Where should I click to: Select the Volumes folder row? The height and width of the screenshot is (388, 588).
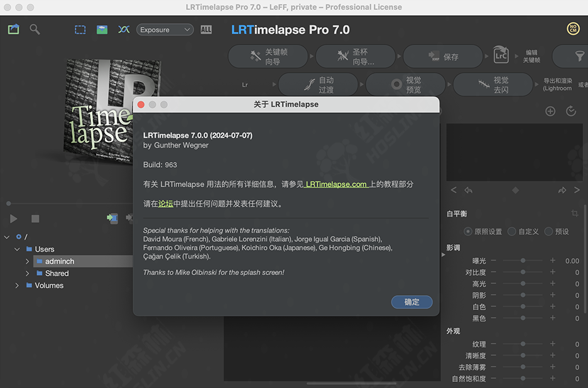(x=45, y=285)
